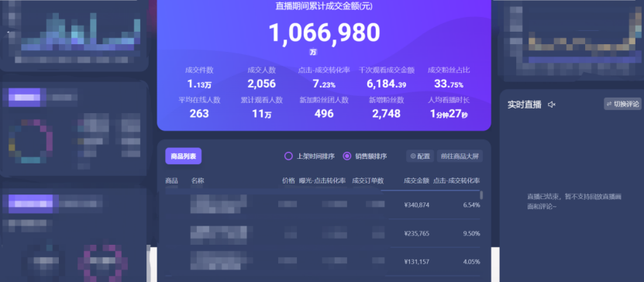Click the 名称 column header
Screen dimensions: 644x282
coord(198,181)
